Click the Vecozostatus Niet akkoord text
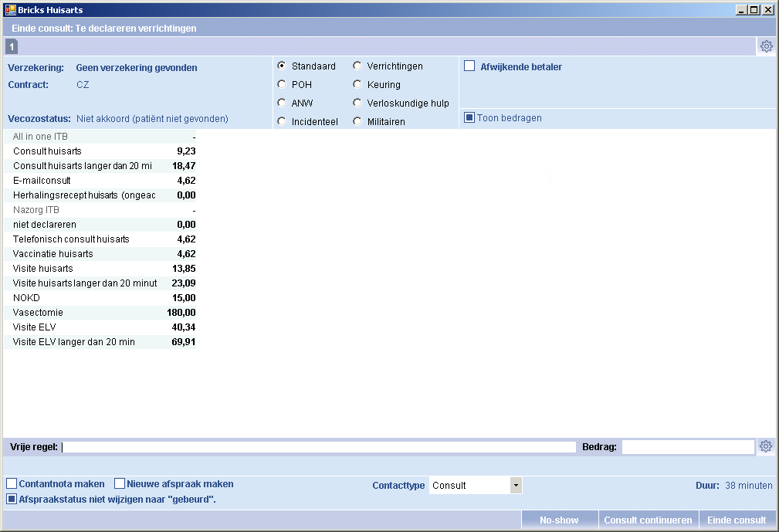 click(152, 119)
